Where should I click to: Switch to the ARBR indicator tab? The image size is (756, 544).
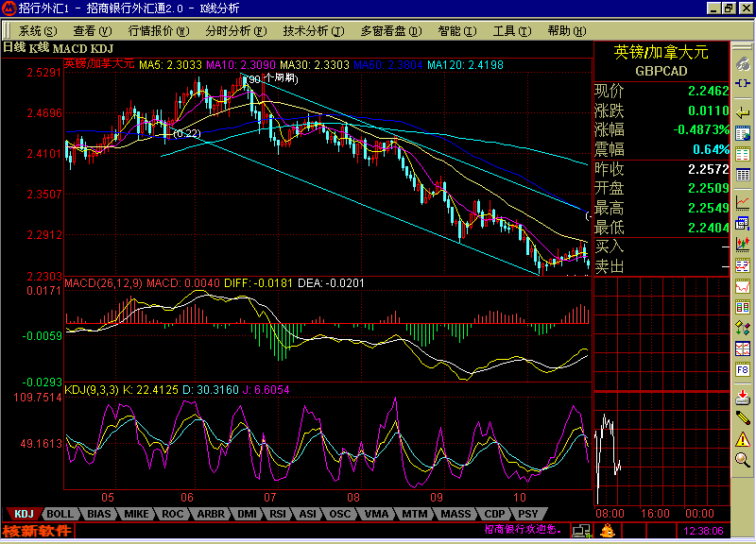[x=211, y=514]
